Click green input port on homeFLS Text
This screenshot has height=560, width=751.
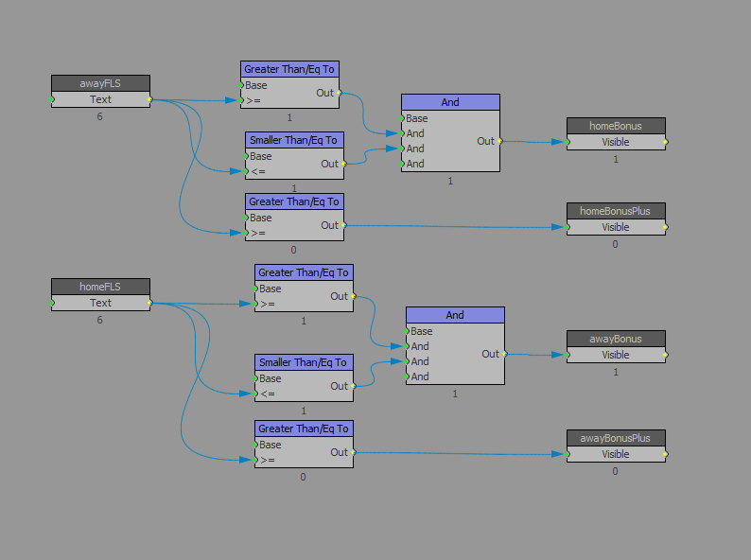pyautogui.click(x=52, y=303)
